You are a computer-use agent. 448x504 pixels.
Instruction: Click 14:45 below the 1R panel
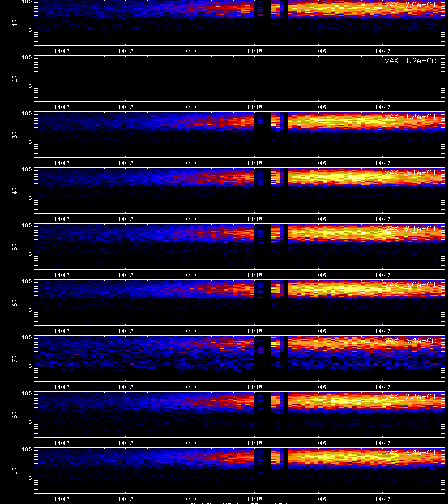coord(254,51)
